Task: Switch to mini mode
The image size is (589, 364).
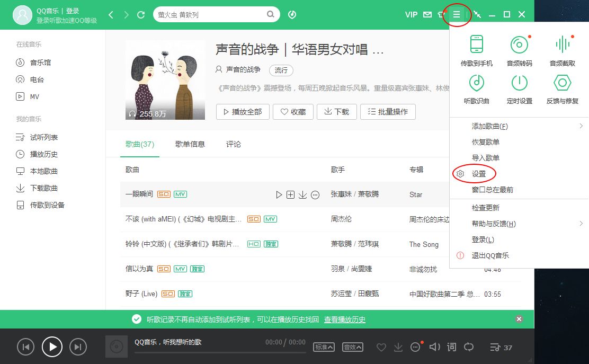Action: [477, 15]
